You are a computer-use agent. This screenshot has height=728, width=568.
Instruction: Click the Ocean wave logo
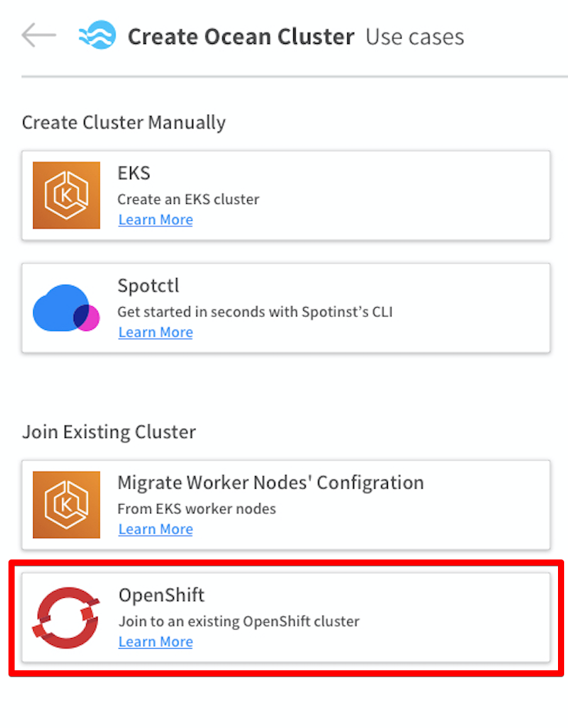pos(98,35)
